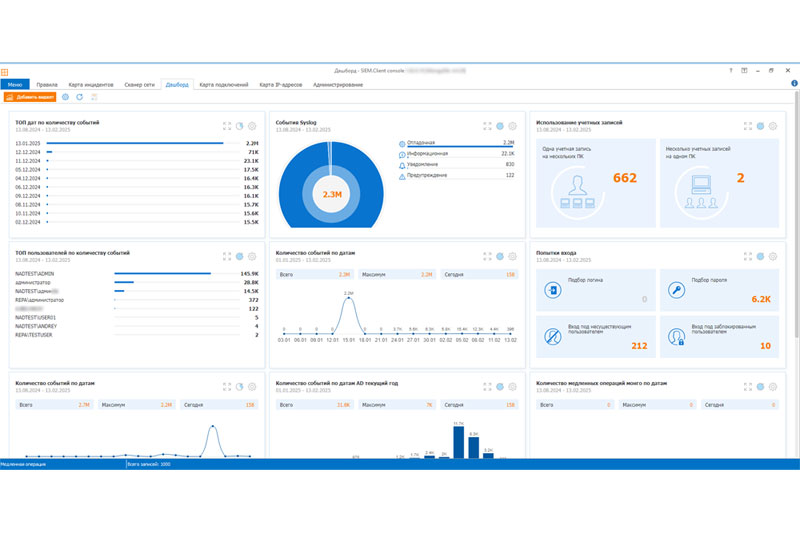Click Всего 31.8K in AD текущий год widget
This screenshot has width=800, height=533.
pyautogui.click(x=315, y=405)
